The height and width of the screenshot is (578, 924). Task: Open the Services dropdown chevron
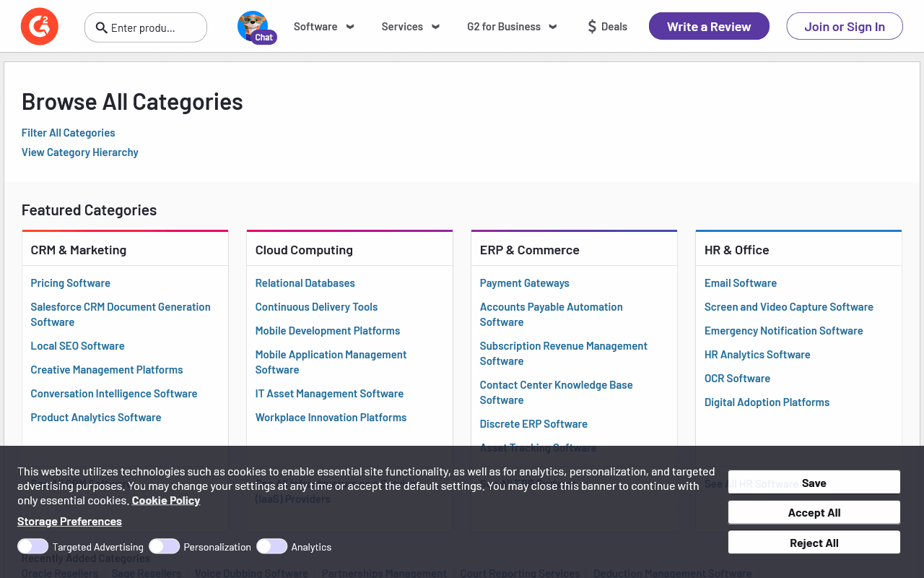click(435, 27)
